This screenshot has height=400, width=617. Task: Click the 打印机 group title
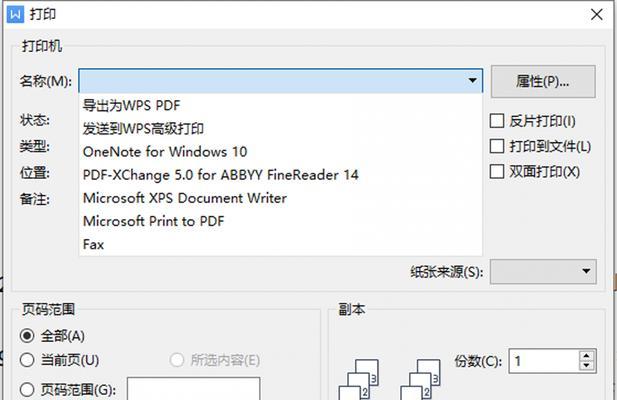(42, 46)
